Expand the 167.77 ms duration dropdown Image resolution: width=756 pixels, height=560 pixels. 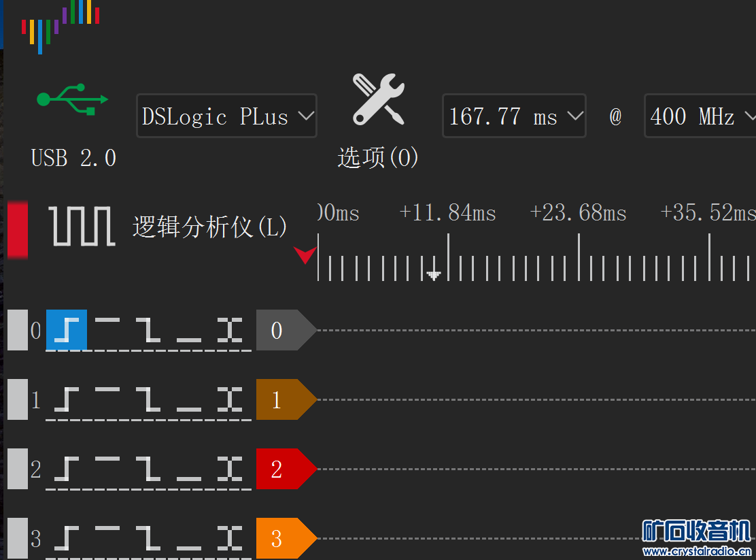click(514, 116)
